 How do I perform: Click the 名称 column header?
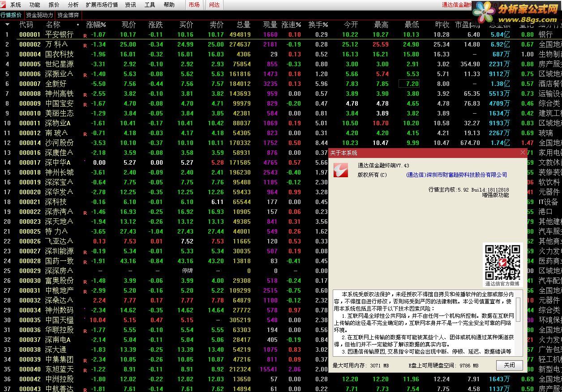point(53,25)
